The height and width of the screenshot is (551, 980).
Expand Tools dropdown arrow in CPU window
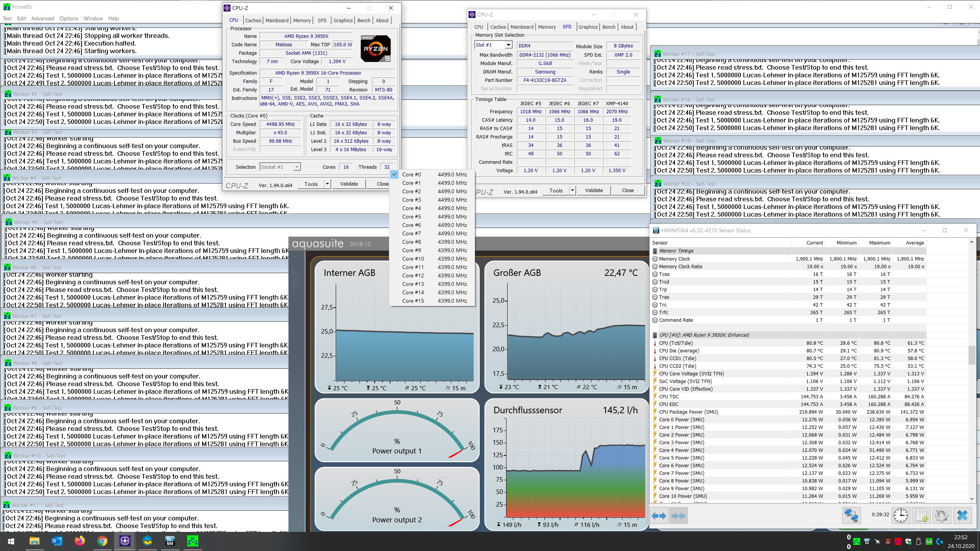[x=327, y=184]
